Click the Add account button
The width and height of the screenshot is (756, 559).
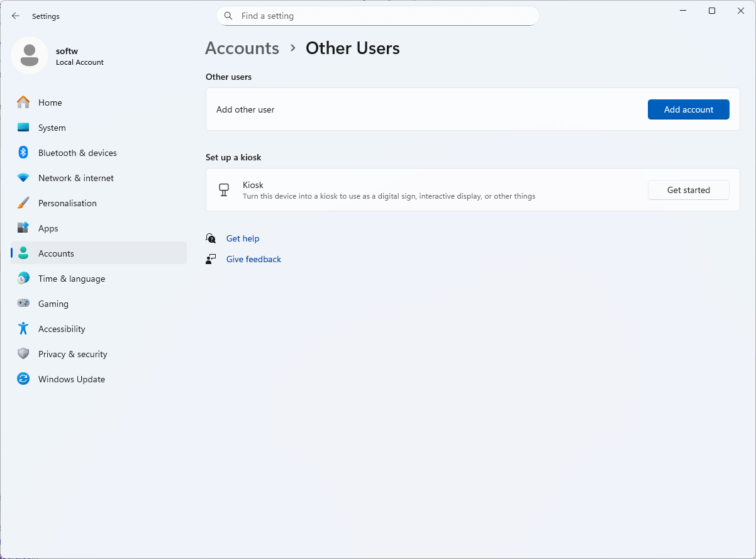(x=689, y=109)
